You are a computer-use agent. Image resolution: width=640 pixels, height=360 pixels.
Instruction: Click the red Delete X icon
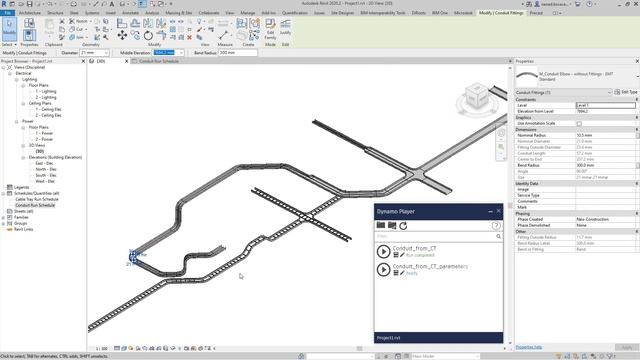[x=189, y=38]
